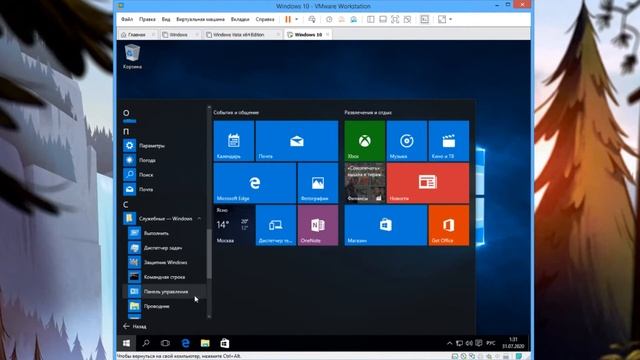Open the Microsoft Edge tile
Image resolution: width=640 pixels, height=360 pixels.
[x=254, y=183]
